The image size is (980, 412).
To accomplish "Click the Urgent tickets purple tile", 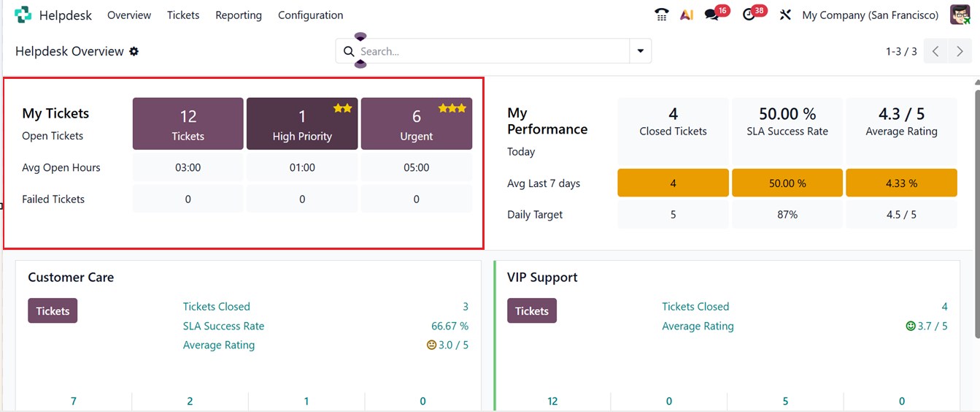I will click(416, 124).
